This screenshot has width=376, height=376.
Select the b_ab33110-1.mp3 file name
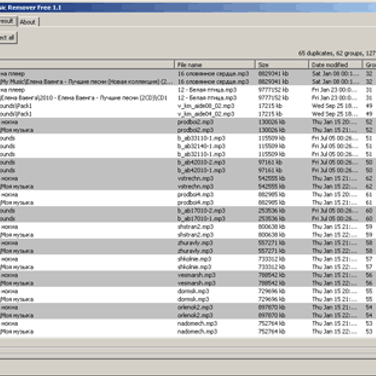pyautogui.click(x=201, y=138)
